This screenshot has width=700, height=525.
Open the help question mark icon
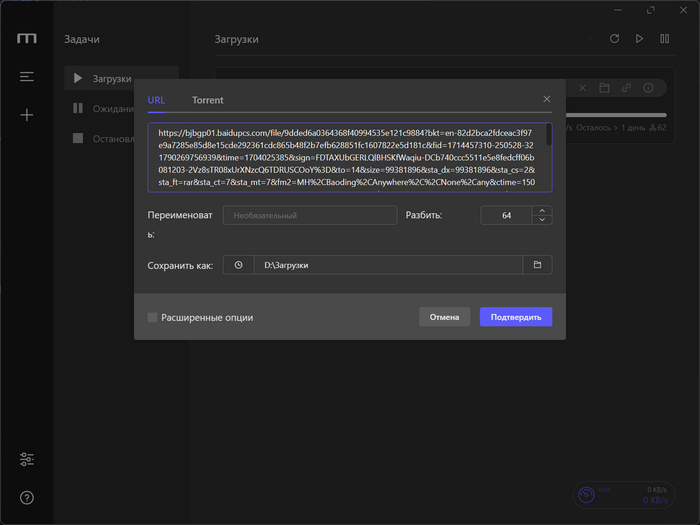[x=27, y=498]
